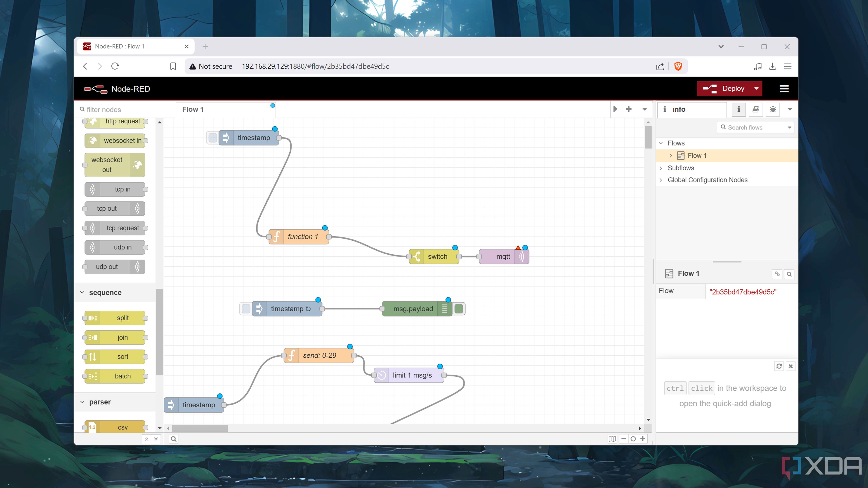Click the add new flow tab button

coord(629,109)
